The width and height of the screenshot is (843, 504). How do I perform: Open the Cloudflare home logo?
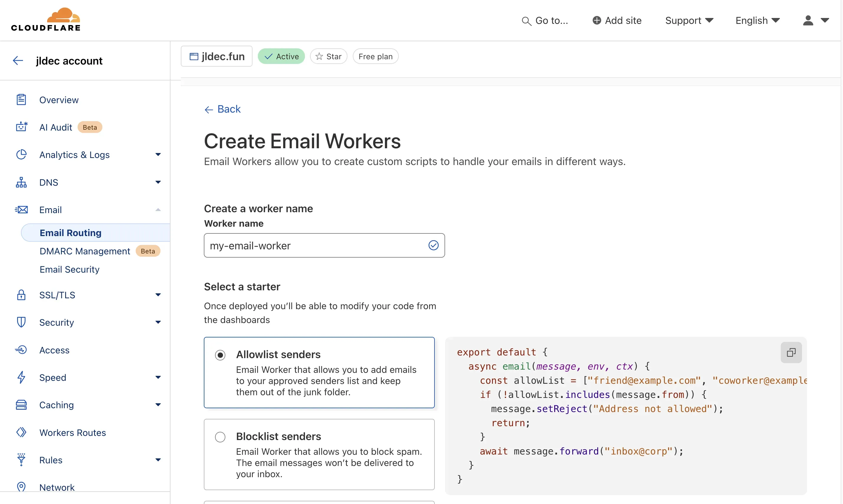coord(45,19)
